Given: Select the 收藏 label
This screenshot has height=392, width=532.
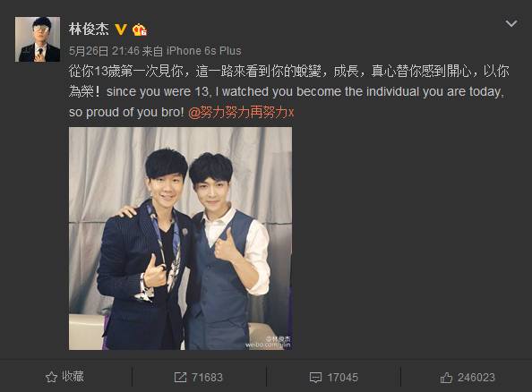Looking at the screenshot, I should pos(73,377).
